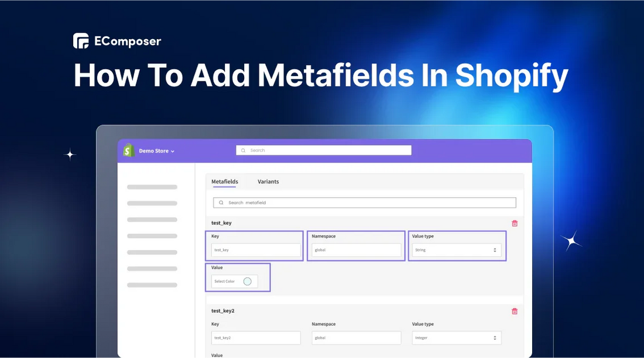Screen dimensions: 644x358
Task: Focus the Search metafield input
Action: pyautogui.click(x=369, y=203)
